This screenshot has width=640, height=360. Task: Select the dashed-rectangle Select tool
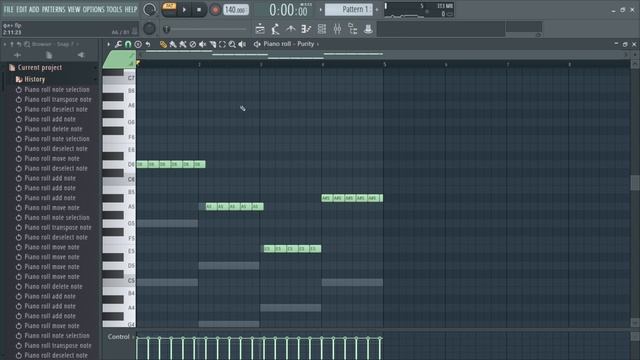tap(222, 44)
